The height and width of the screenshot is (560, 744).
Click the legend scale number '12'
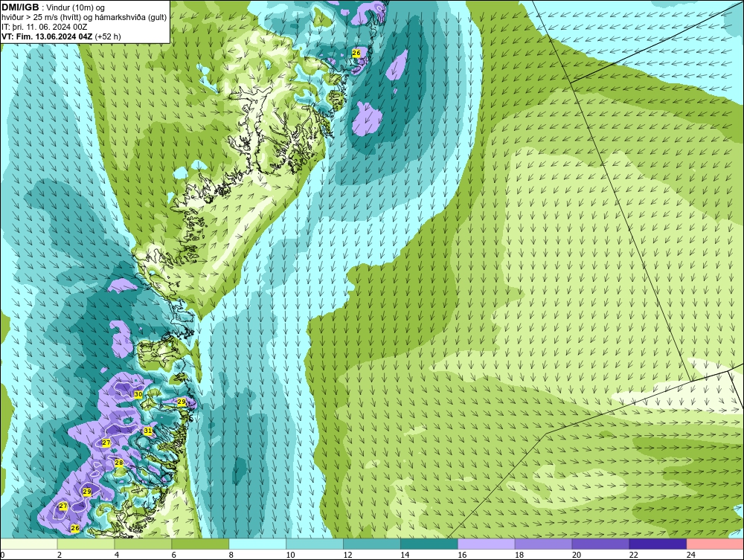pos(347,555)
